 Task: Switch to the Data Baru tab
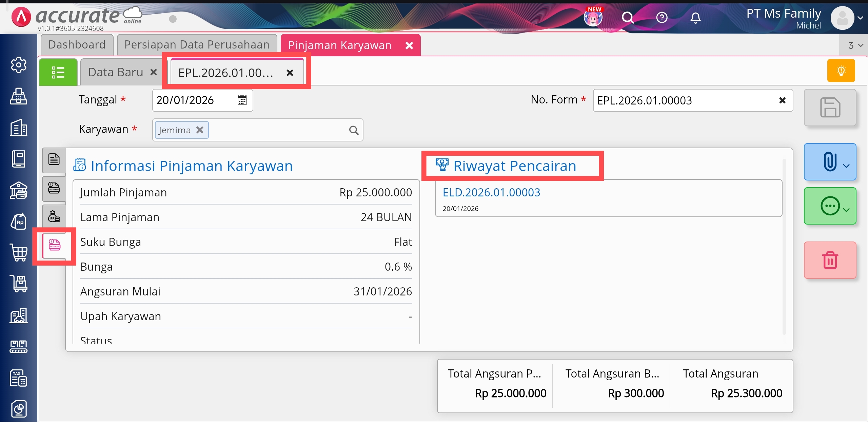(115, 72)
